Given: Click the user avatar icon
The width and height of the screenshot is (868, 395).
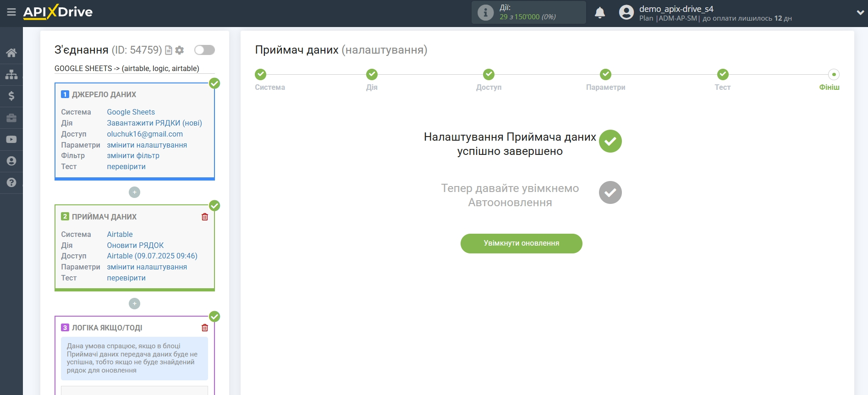Looking at the screenshot, I should 626,12.
